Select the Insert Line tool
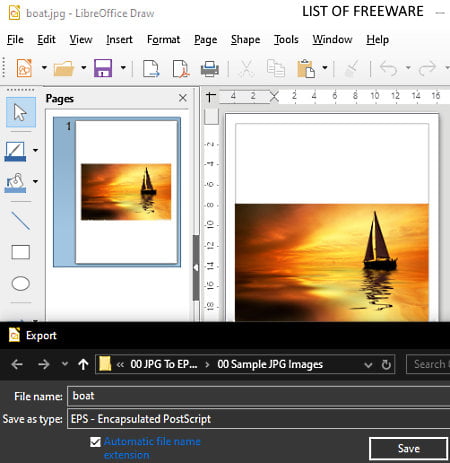The height and width of the screenshot is (463, 450). [x=21, y=221]
